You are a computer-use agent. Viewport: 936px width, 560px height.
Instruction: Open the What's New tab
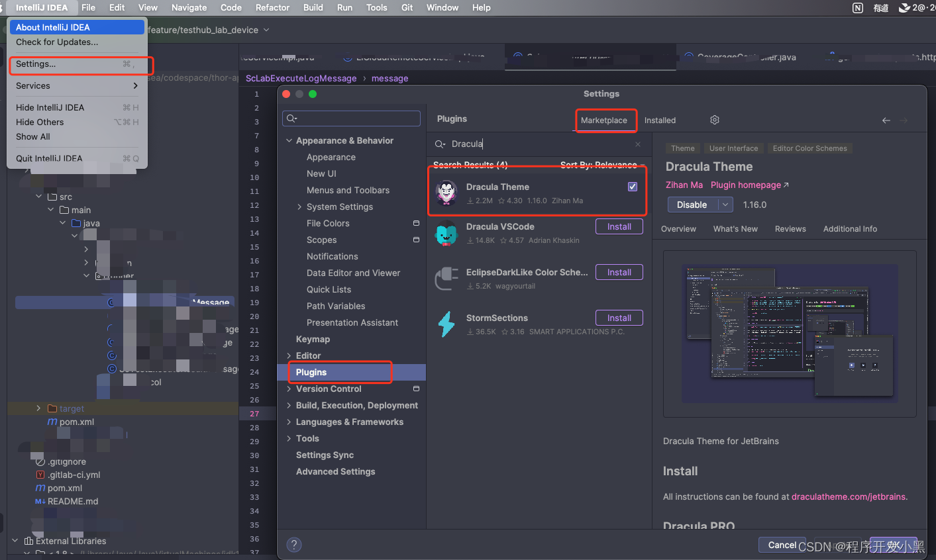pyautogui.click(x=735, y=229)
